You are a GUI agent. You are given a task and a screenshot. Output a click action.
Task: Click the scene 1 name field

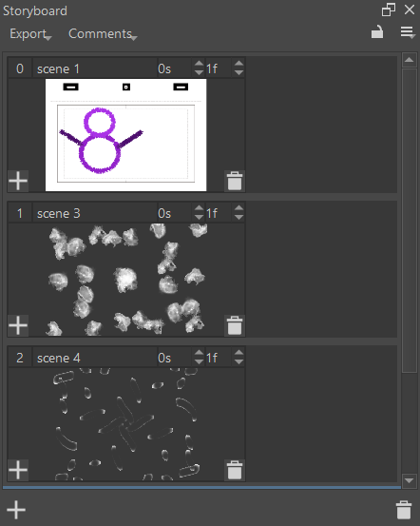pyautogui.click(x=95, y=68)
